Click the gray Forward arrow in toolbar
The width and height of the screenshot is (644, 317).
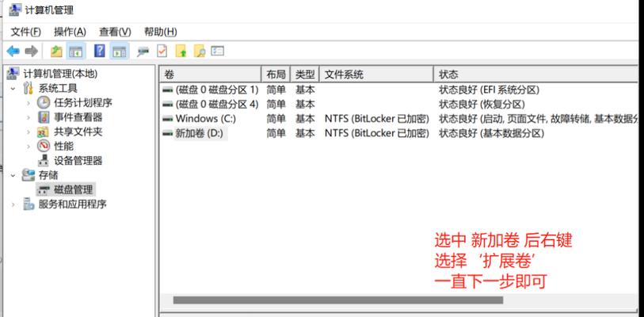click(31, 52)
